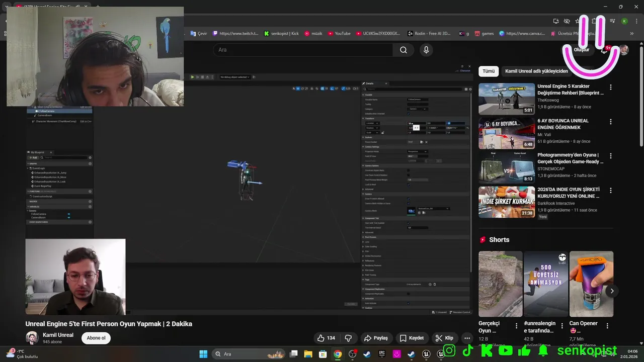Image resolution: width=644 pixels, height=362 pixels.
Task: Open Kamil Unreal channel avatar
Action: point(32,338)
